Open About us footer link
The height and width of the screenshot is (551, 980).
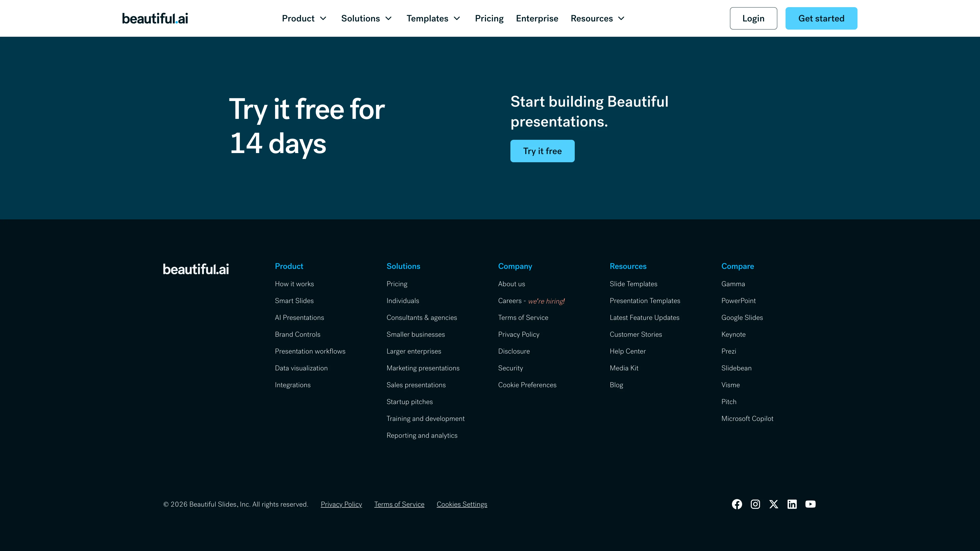(x=512, y=284)
